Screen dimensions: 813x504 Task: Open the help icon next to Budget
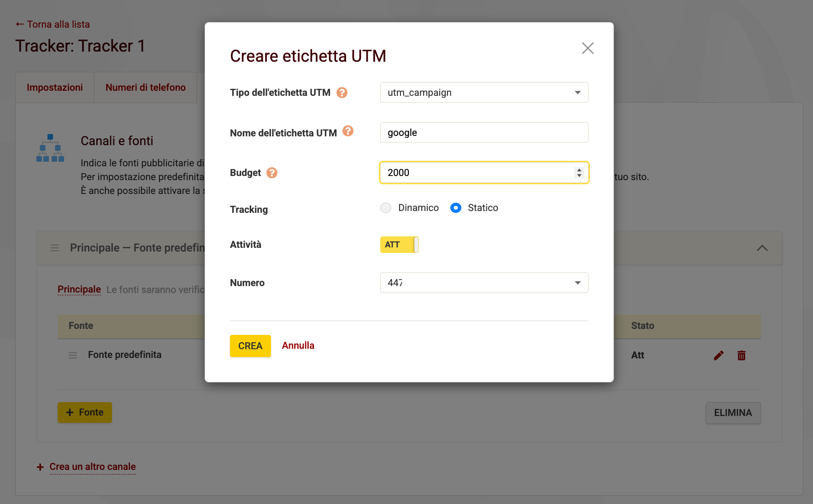272,173
